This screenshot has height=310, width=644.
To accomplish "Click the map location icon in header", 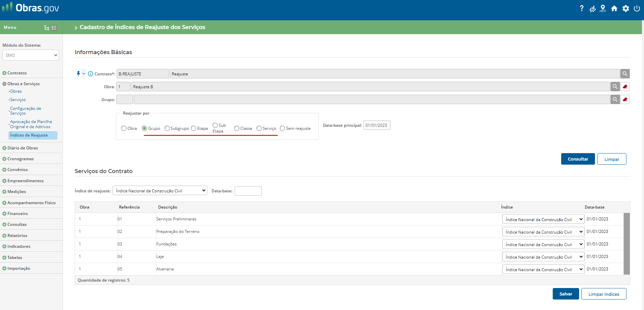I will point(603,8).
